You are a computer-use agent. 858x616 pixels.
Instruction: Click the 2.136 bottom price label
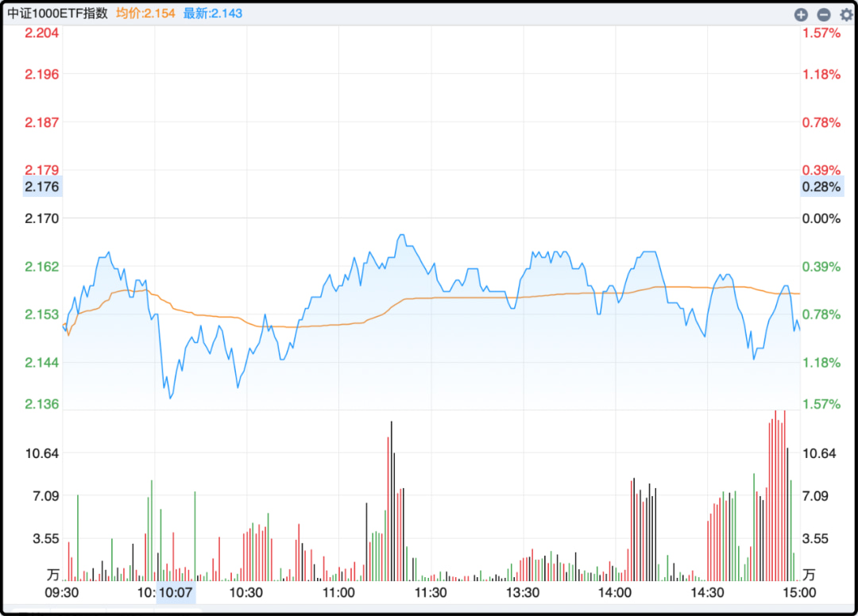tap(41, 404)
